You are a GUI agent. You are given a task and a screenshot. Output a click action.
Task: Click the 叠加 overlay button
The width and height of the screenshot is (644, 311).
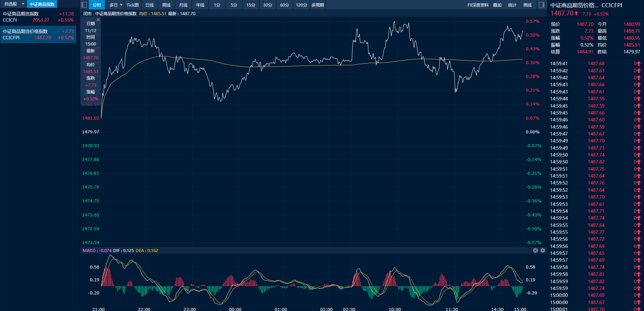click(497, 5)
